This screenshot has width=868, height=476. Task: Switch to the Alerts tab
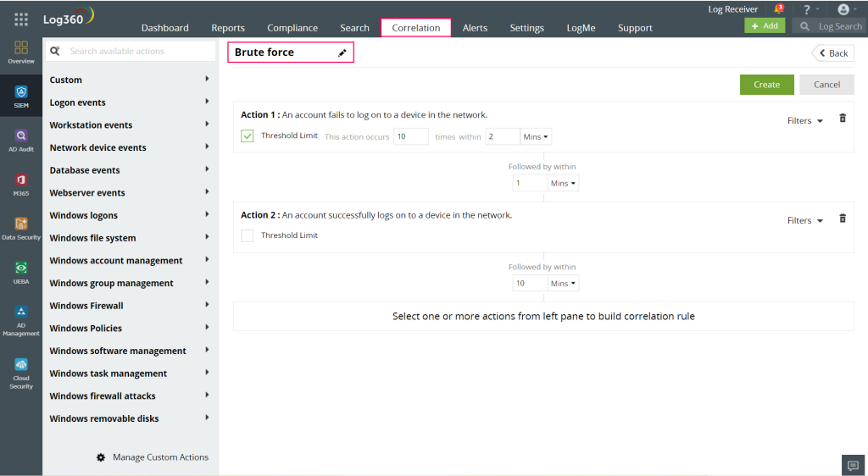click(x=475, y=28)
